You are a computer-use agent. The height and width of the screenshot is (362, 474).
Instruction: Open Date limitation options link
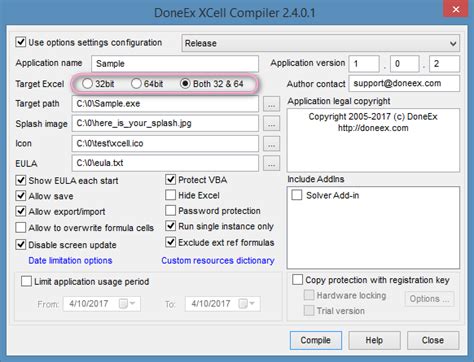70,260
